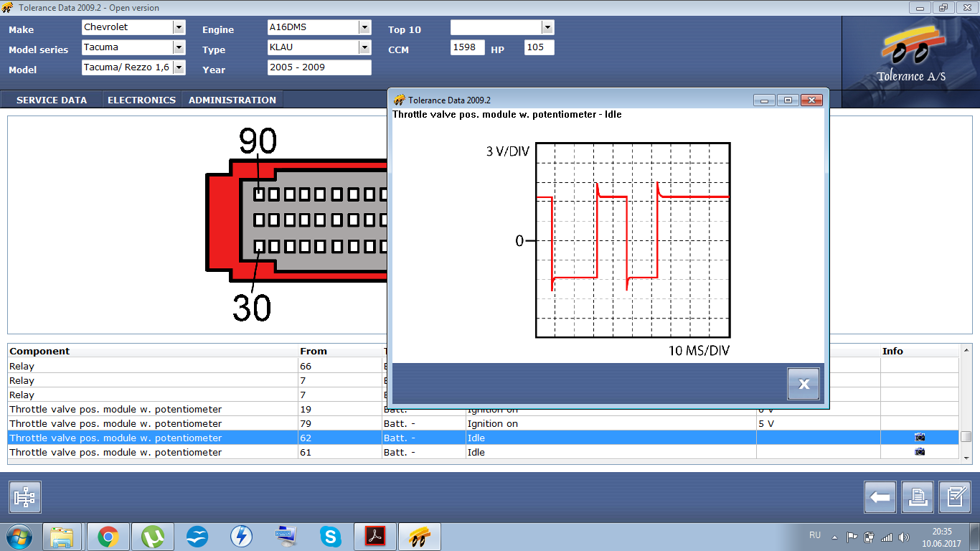This screenshot has height=551, width=980.
Task: Switch to the SERVICE DATA tab
Action: 52,100
